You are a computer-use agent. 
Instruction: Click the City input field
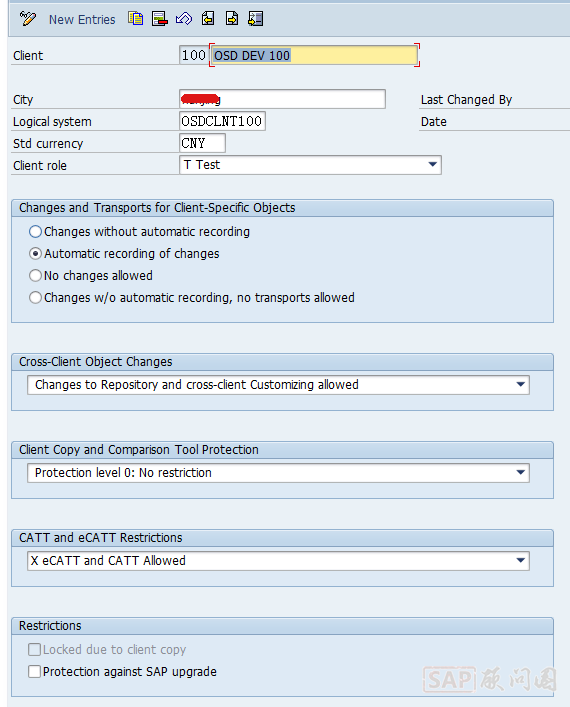pos(282,99)
